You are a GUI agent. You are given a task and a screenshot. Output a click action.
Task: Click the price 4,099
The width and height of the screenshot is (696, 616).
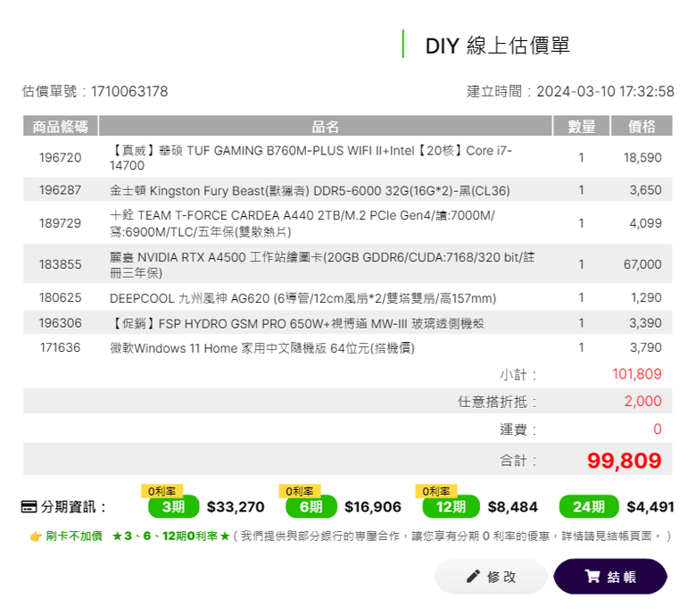point(645,223)
